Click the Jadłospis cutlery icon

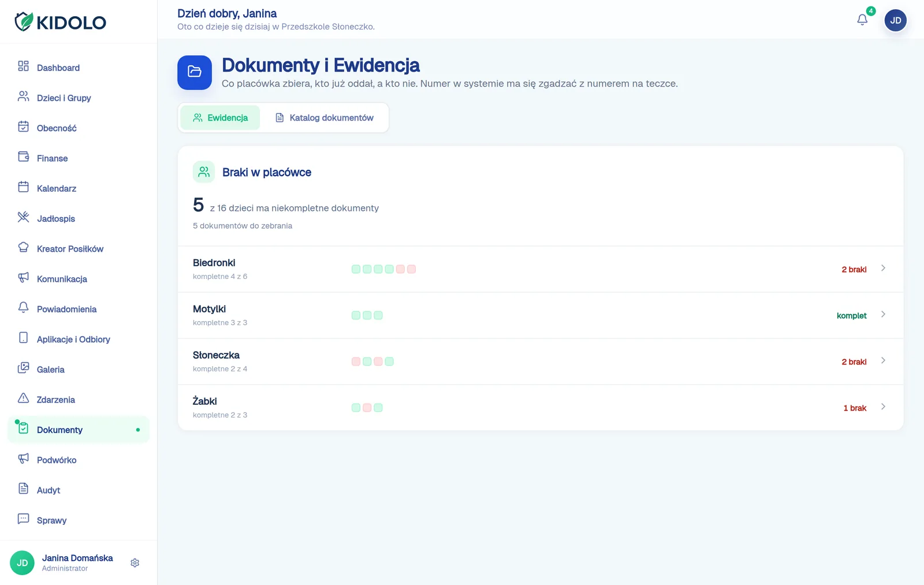click(x=23, y=217)
